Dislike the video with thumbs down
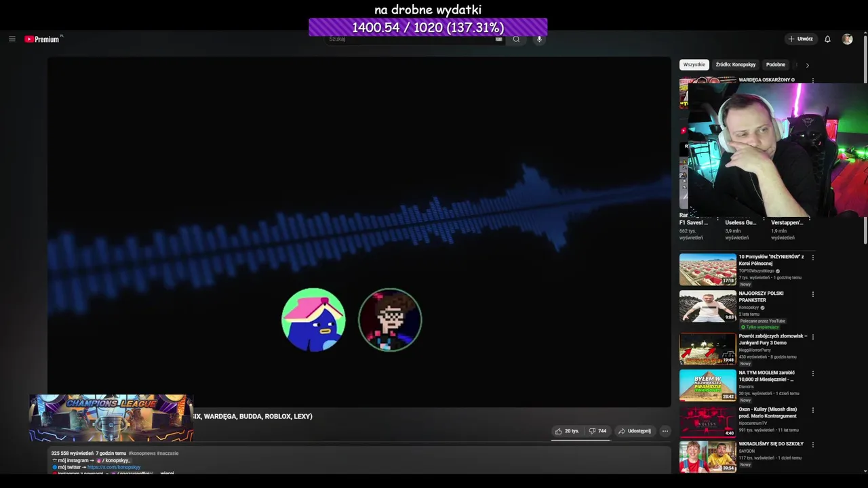Screen dimensions: 868x488 tap(597, 431)
